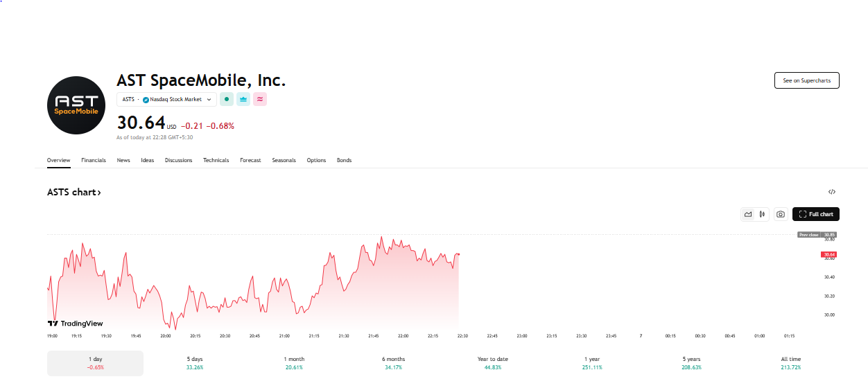This screenshot has height=388, width=868.
Task: Click the blue primary listing icon
Action: 243,99
